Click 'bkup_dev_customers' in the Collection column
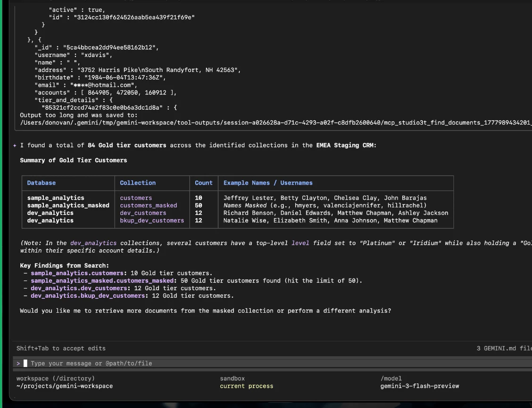The height and width of the screenshot is (408, 532). tap(152, 220)
